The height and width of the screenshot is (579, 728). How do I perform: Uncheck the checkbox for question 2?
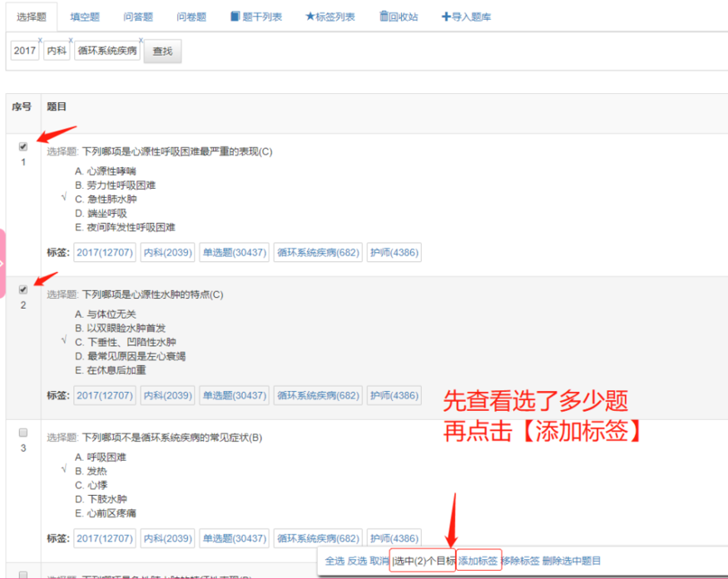coord(23,289)
